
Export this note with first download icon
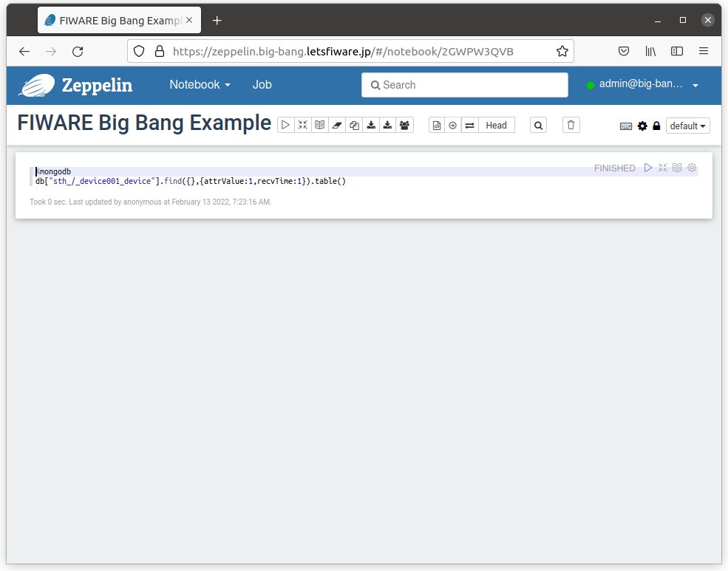pyautogui.click(x=371, y=126)
